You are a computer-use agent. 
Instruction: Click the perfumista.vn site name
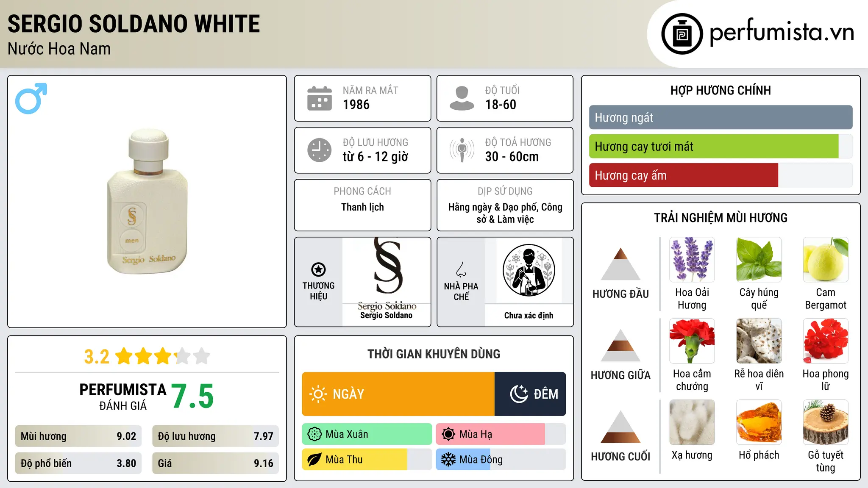(x=782, y=32)
